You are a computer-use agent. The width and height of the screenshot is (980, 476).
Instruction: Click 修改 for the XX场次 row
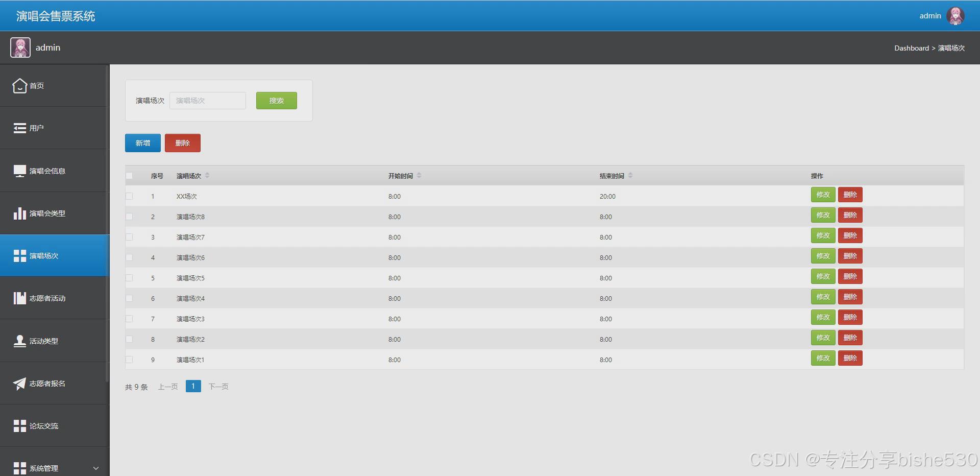click(x=823, y=195)
